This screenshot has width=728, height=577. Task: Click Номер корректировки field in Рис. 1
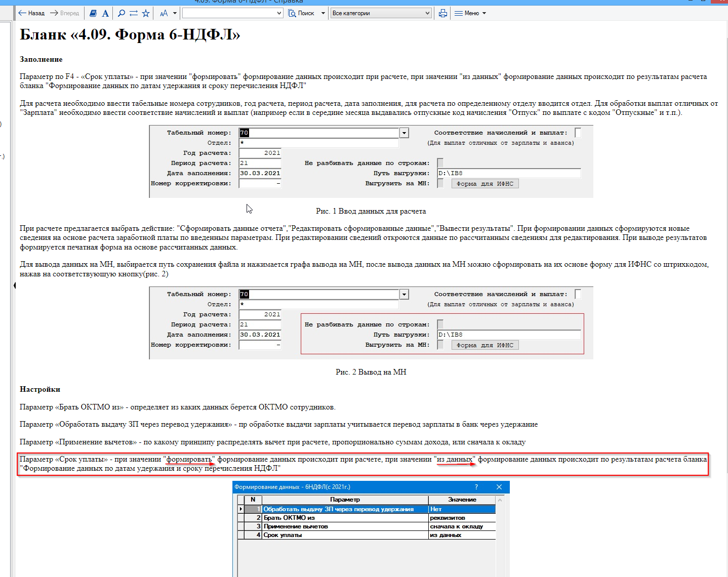(x=260, y=183)
